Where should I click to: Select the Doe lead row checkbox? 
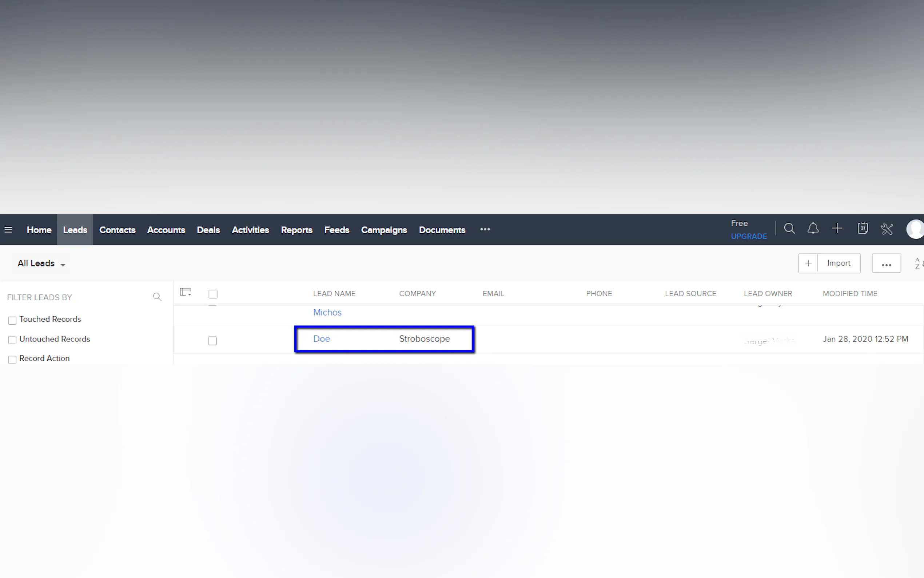pos(212,341)
